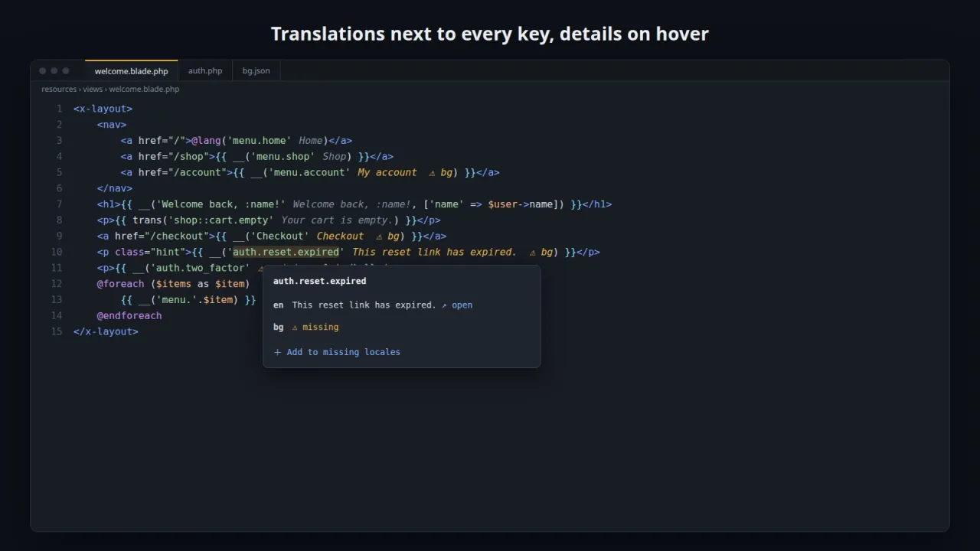
Task: Open the bg.json tab
Action: [x=256, y=70]
